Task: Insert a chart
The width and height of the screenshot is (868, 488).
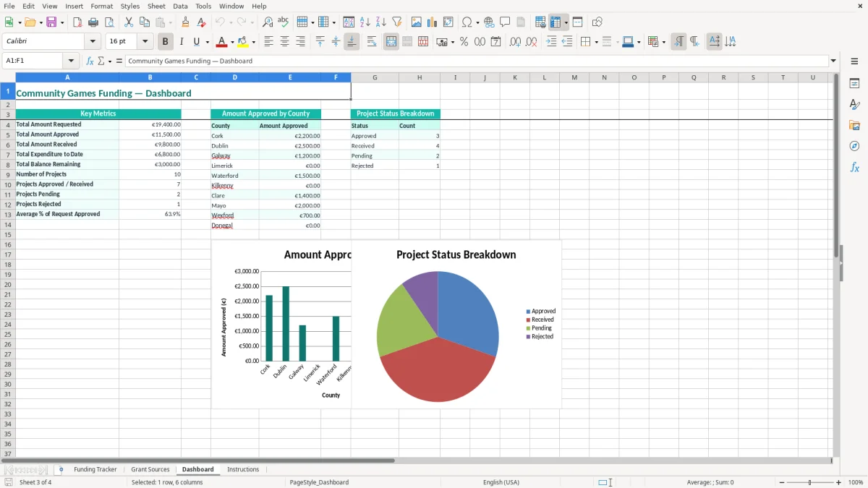Action: click(x=433, y=22)
